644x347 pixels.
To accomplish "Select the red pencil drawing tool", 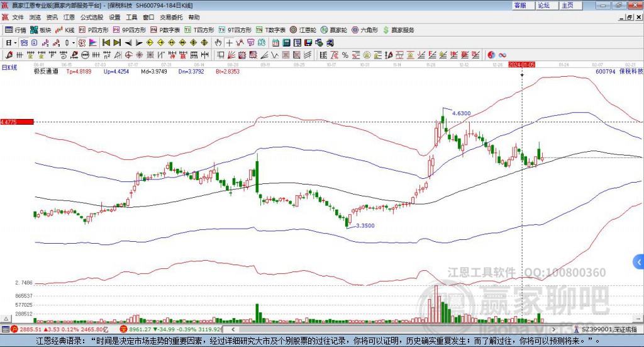I will [x=9, y=55].
